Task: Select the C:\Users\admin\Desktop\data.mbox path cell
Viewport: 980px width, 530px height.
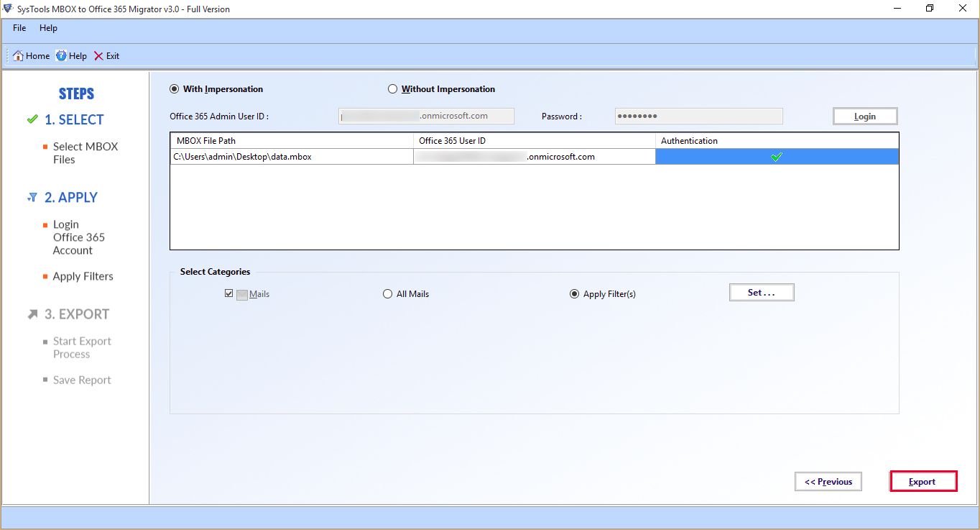Action: click(x=292, y=156)
